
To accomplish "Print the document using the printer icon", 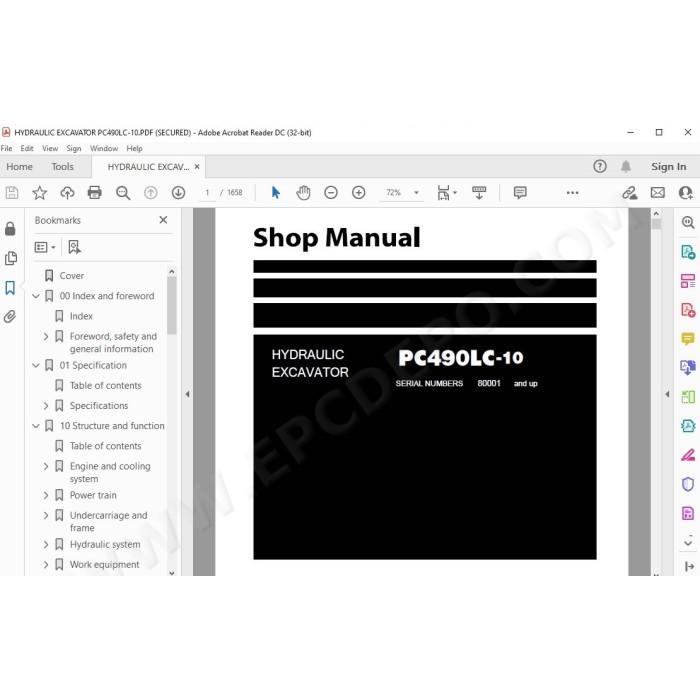I will click(x=95, y=192).
